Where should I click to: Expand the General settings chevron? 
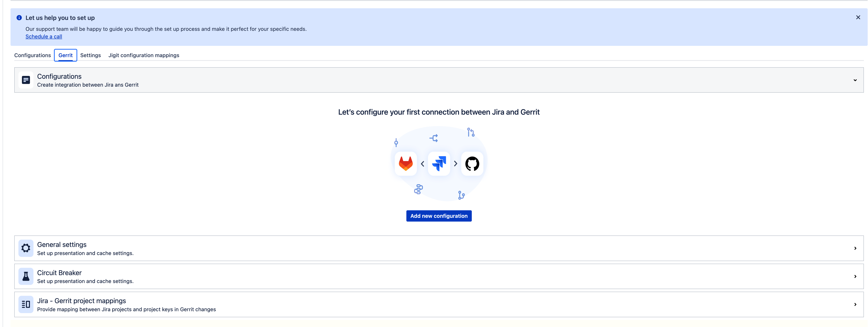point(855,248)
